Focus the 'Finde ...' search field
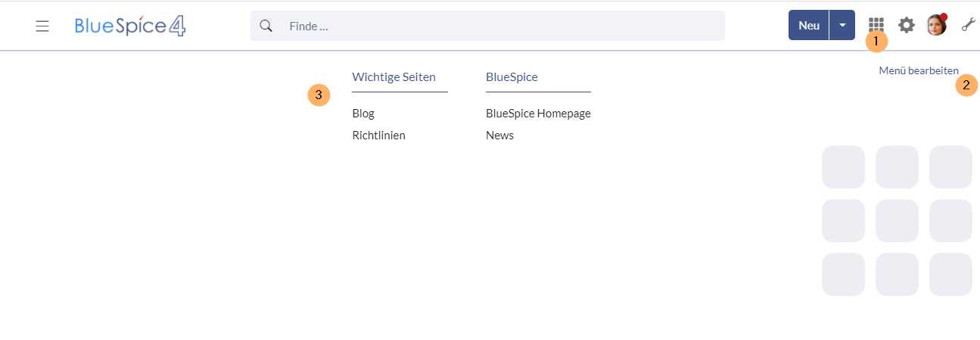The image size is (980, 340). pos(499,26)
